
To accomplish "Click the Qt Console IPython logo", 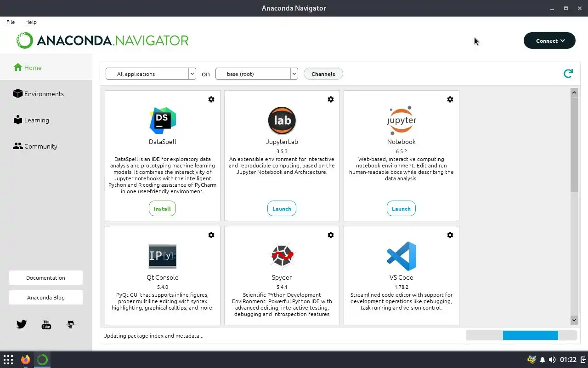I will [x=163, y=256].
